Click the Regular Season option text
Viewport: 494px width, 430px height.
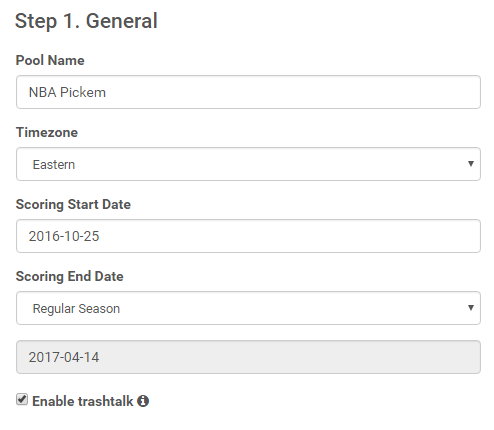tap(76, 309)
